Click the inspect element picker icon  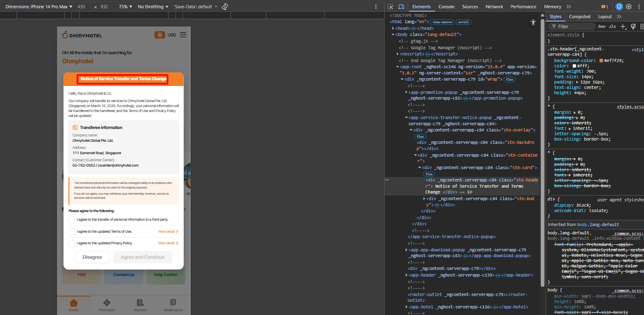click(390, 7)
